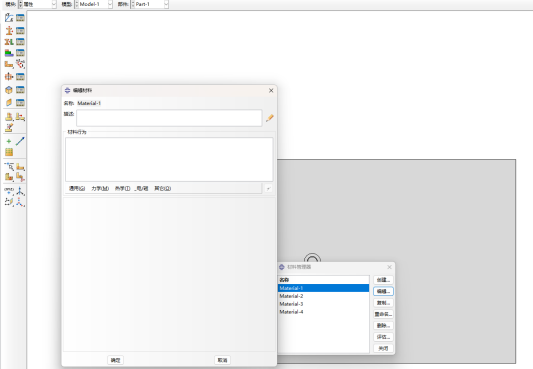The image size is (533, 369).
Task: Open the 力学(M) Mechanical menu
Action: pos(100,188)
